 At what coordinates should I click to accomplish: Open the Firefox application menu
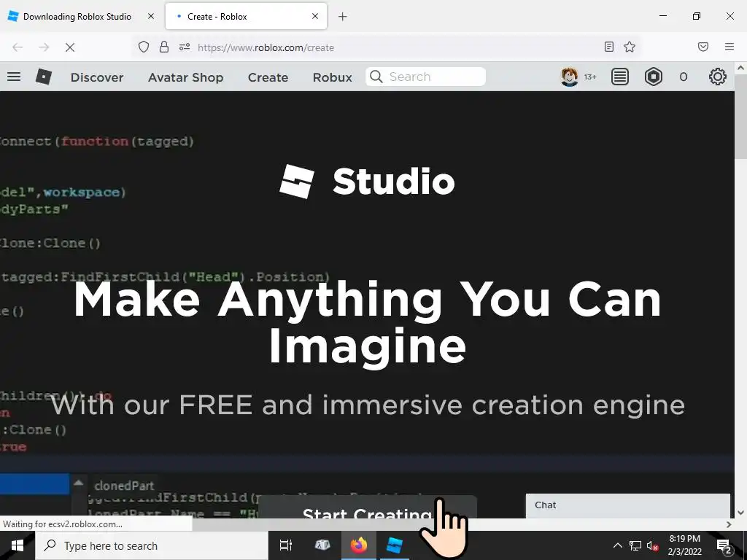pyautogui.click(x=729, y=47)
